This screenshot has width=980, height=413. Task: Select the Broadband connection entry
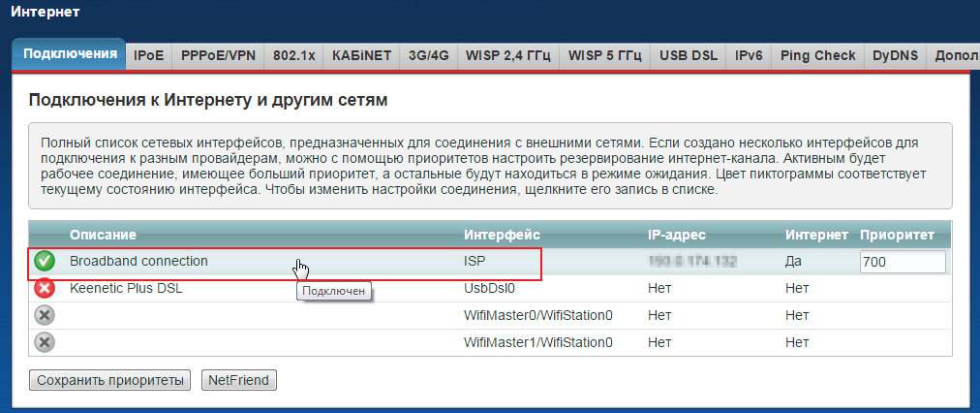138,262
